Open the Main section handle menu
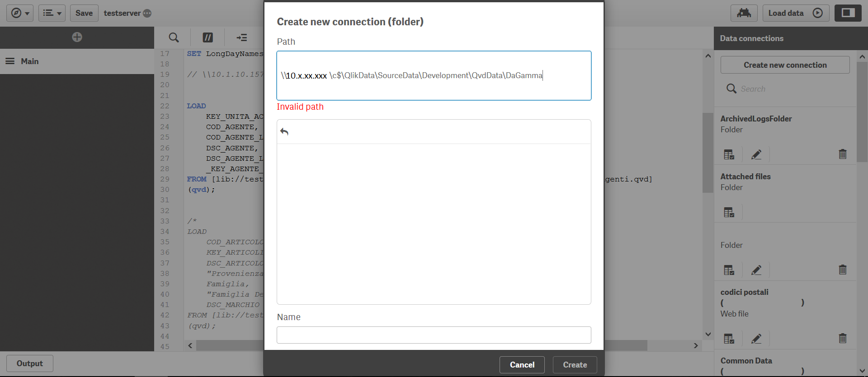The image size is (868, 377). coord(10,61)
